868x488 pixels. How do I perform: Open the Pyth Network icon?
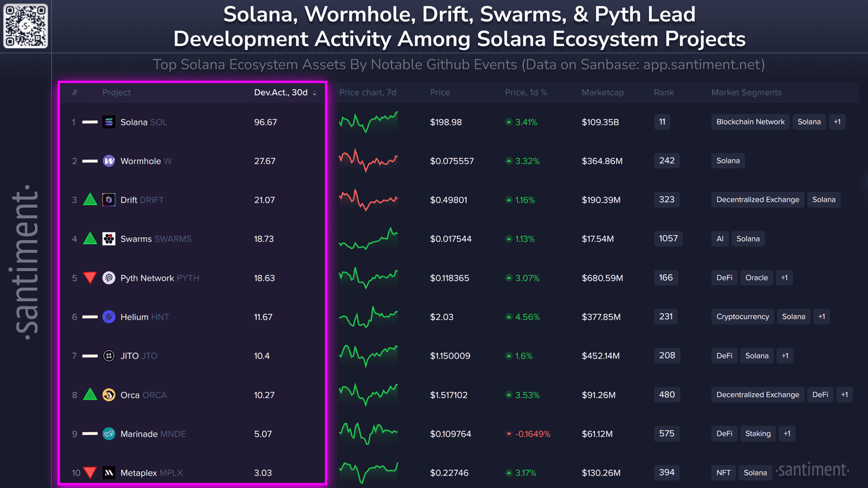(x=108, y=278)
